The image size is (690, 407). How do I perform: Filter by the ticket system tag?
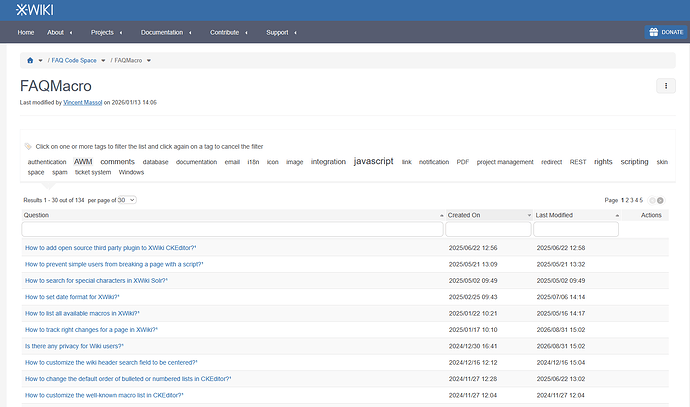pyautogui.click(x=93, y=172)
